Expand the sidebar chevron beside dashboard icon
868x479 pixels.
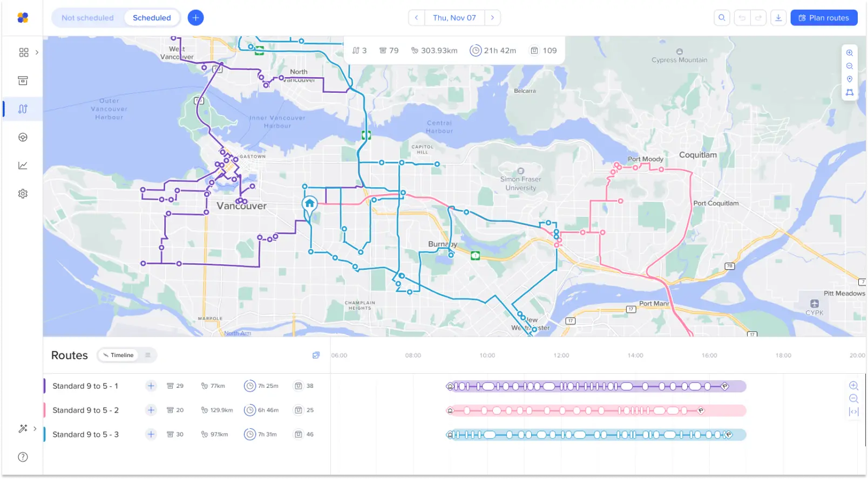37,52
